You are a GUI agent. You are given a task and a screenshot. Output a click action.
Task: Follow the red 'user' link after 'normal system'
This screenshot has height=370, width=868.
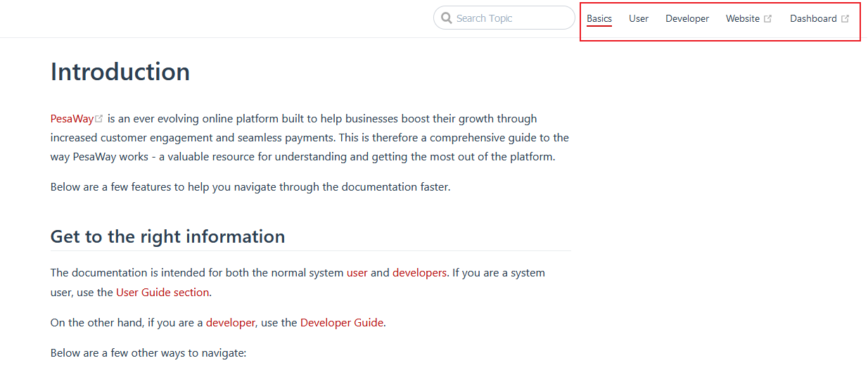pos(357,273)
